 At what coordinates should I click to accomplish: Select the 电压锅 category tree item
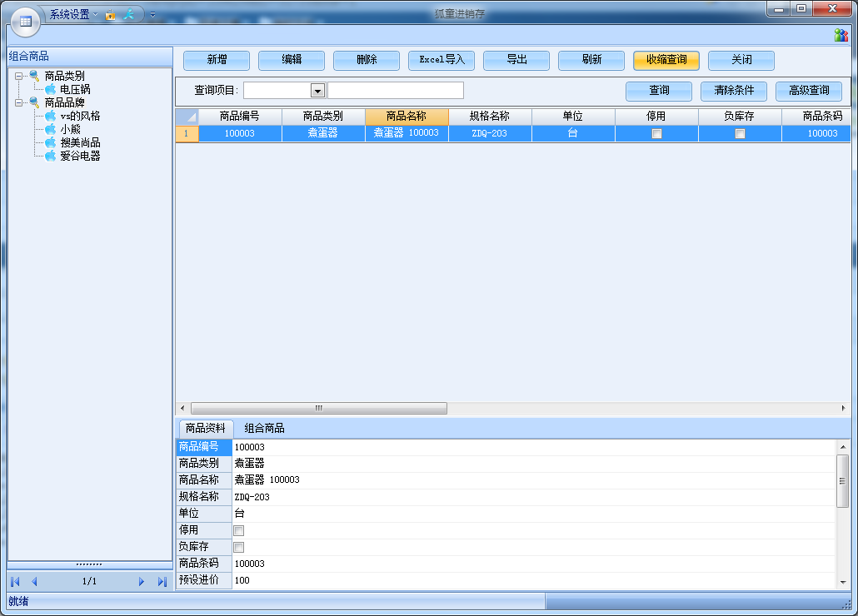[x=75, y=89]
